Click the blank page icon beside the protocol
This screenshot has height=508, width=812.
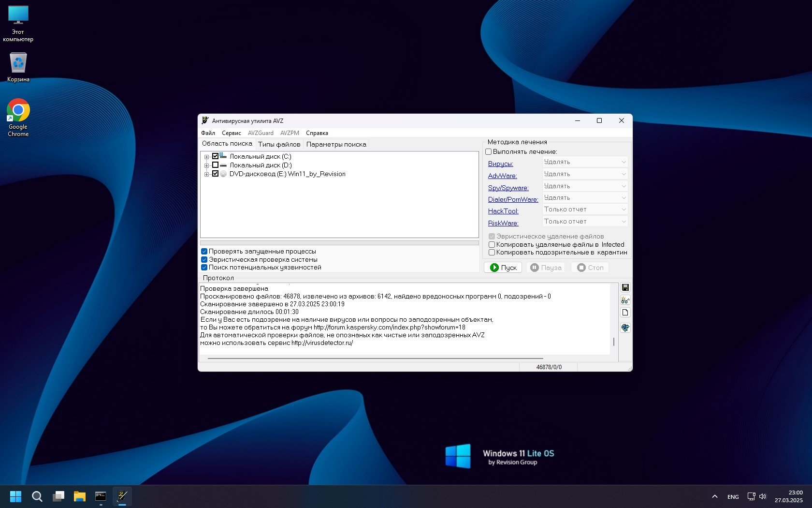(625, 313)
